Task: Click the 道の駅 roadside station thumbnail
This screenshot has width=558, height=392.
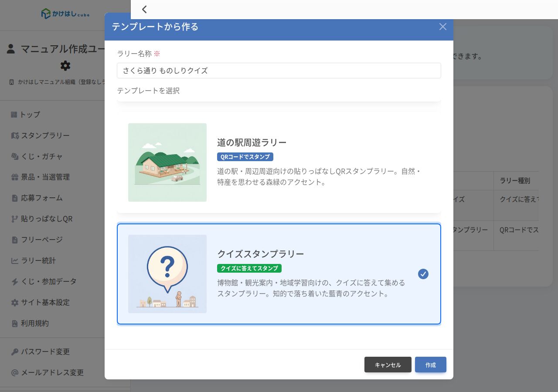Action: [167, 162]
